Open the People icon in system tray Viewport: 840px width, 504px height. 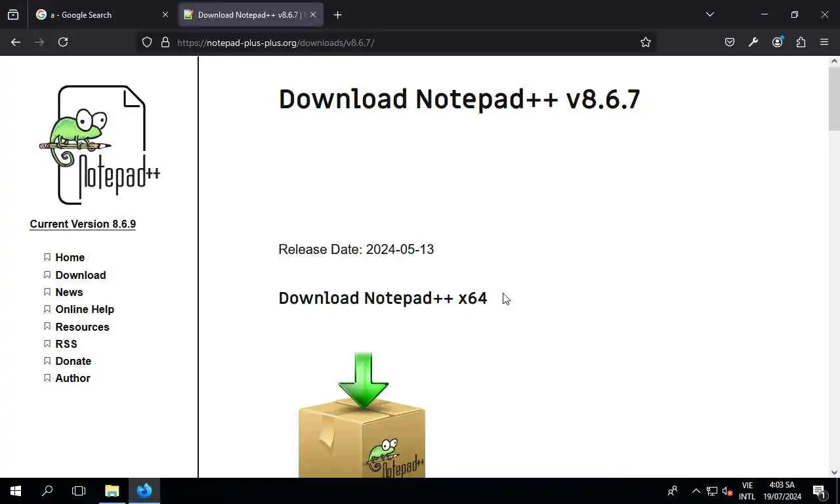673,491
